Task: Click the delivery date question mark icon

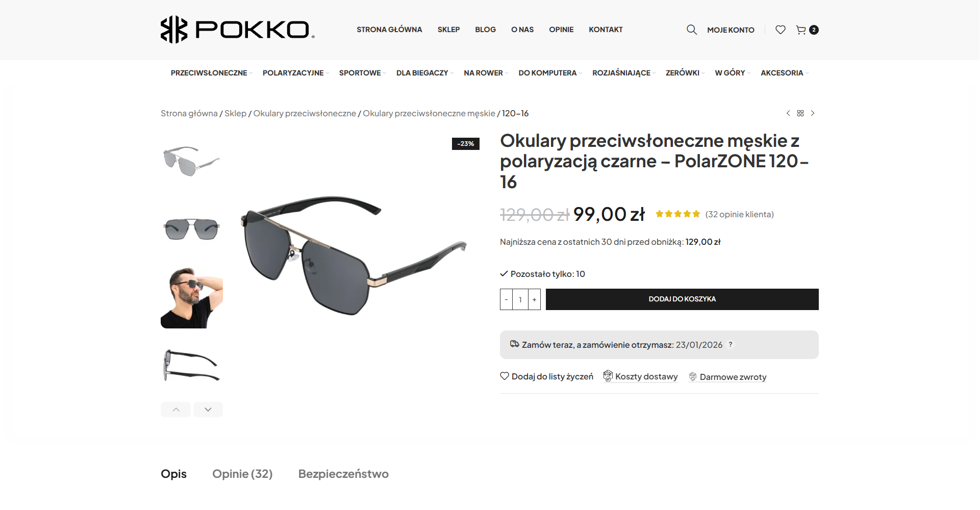Action: tap(731, 345)
